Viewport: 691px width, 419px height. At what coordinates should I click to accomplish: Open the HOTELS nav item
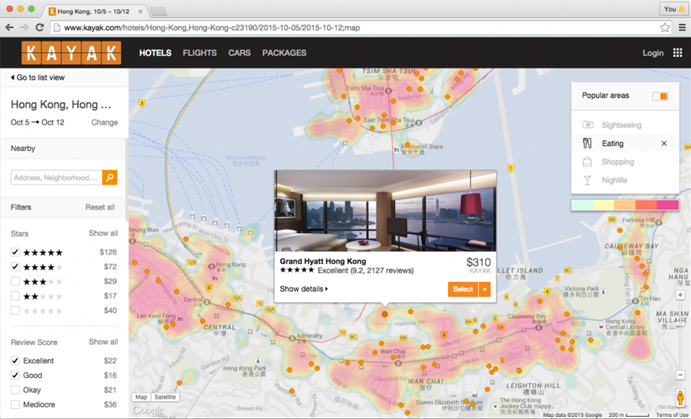[x=155, y=53]
